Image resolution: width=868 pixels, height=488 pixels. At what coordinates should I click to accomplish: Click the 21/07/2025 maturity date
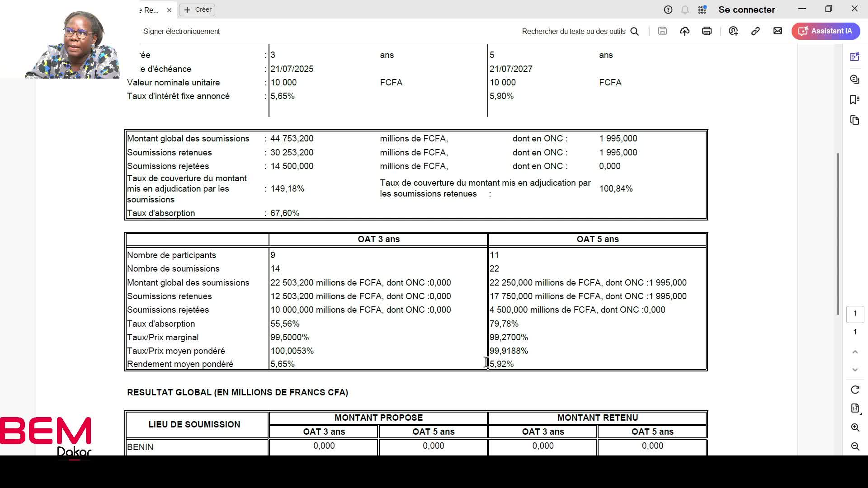[292, 69]
